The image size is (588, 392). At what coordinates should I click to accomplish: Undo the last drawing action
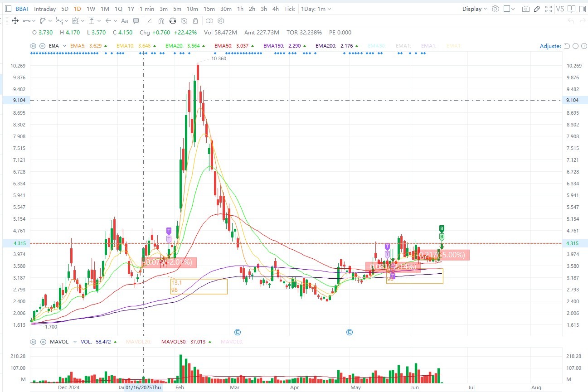571,21
